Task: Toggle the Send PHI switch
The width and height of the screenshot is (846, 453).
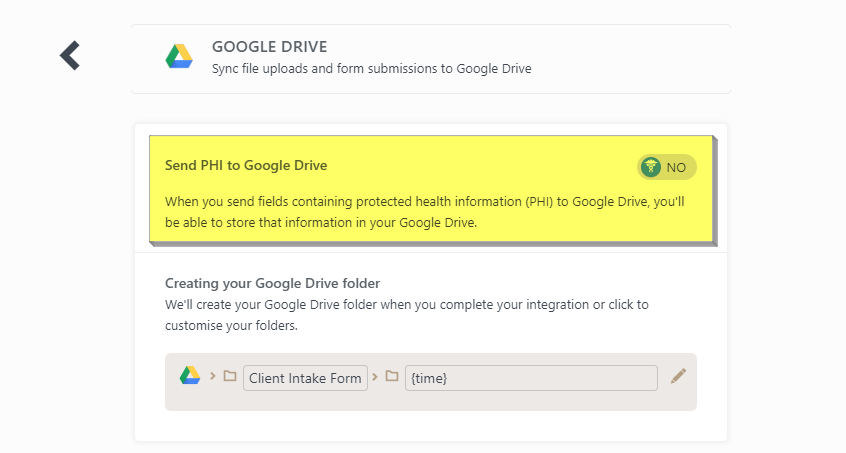Action: [x=667, y=167]
